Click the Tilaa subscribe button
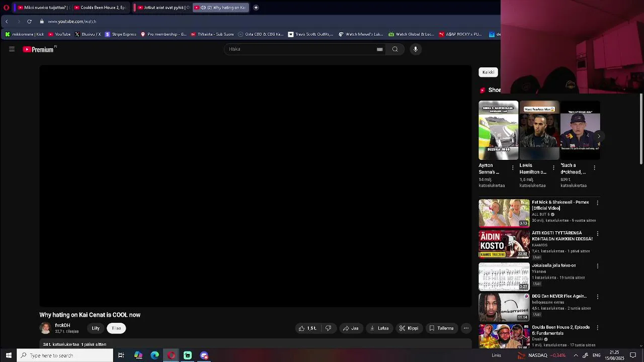644x362 pixels. coord(116,328)
